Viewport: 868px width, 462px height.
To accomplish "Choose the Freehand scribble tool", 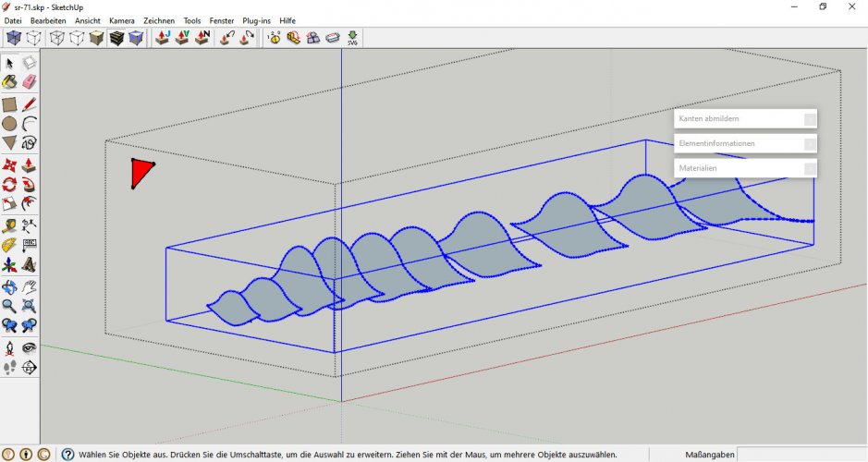I will [30, 142].
